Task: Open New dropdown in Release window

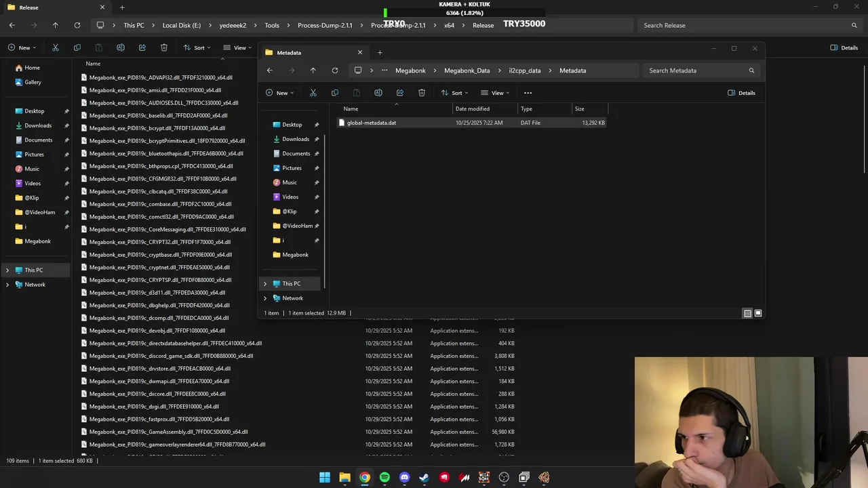Action: (22, 47)
